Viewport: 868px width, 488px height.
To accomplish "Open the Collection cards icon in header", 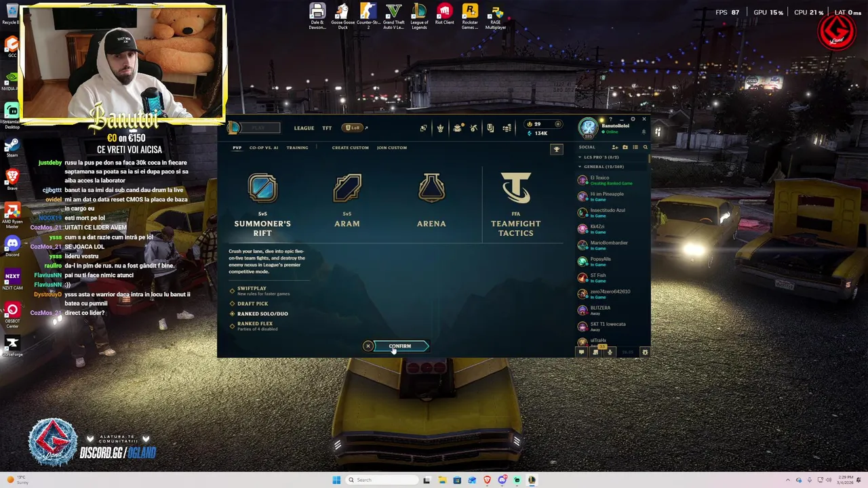I will [424, 128].
